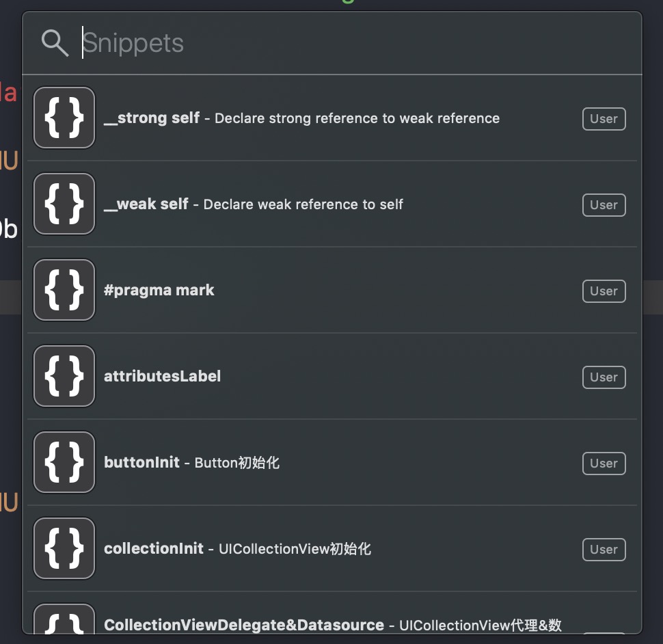Image resolution: width=663 pixels, height=644 pixels.
Task: Click the curly braces icon for buttonInit
Action: tap(64, 462)
